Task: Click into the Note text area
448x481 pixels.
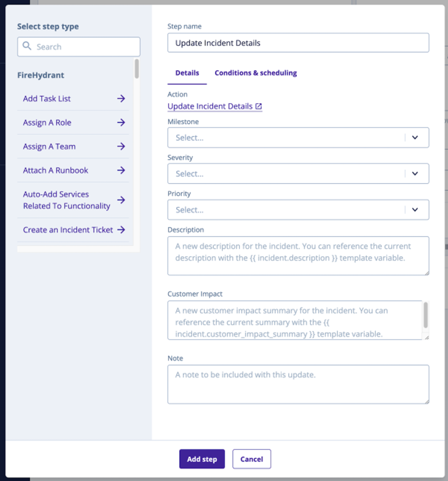Action: (x=298, y=384)
